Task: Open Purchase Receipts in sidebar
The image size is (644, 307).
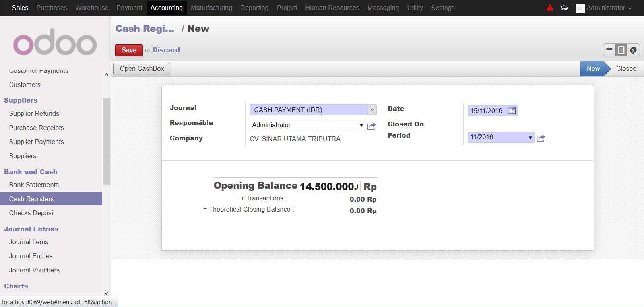Action: click(37, 128)
